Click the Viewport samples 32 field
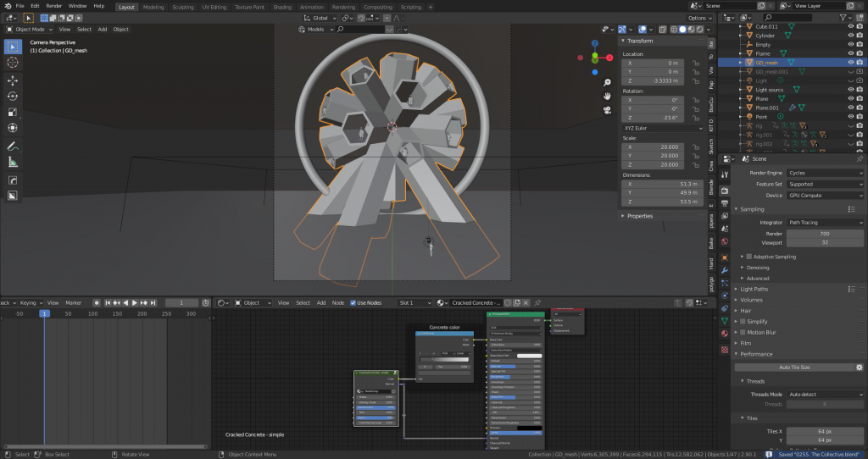 (x=825, y=242)
